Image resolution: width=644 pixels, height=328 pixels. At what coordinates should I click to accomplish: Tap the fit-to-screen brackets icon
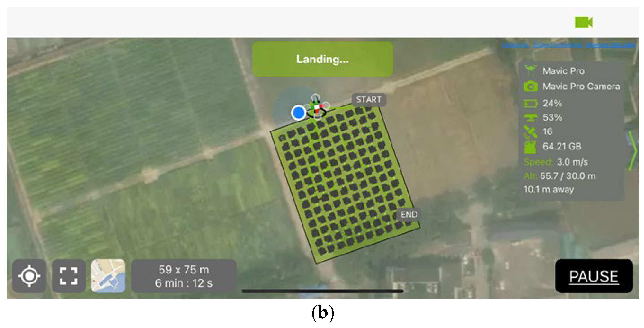pos(69,276)
